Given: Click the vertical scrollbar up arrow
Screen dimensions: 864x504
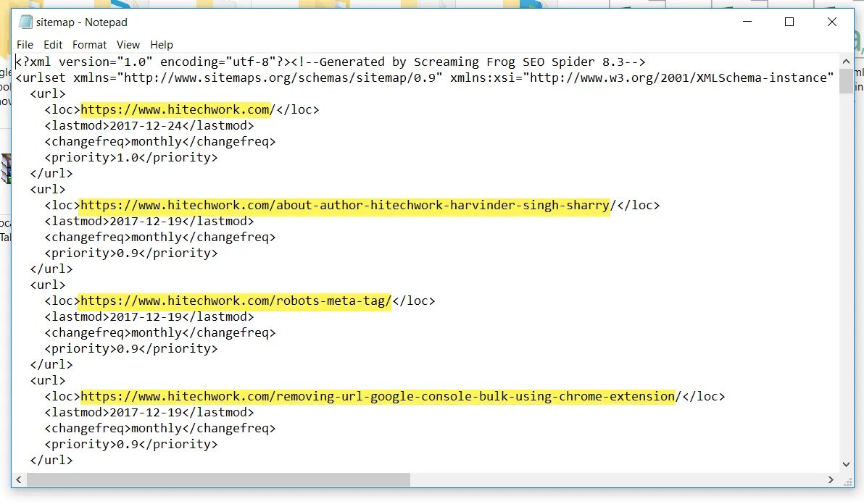Looking at the screenshot, I should click(846, 61).
